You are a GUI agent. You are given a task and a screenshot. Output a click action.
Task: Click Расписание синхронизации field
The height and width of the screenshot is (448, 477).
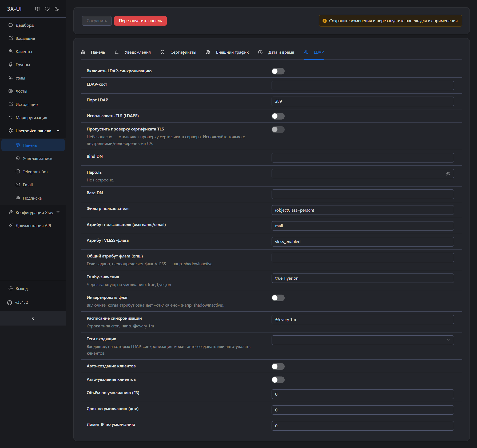(x=363, y=320)
